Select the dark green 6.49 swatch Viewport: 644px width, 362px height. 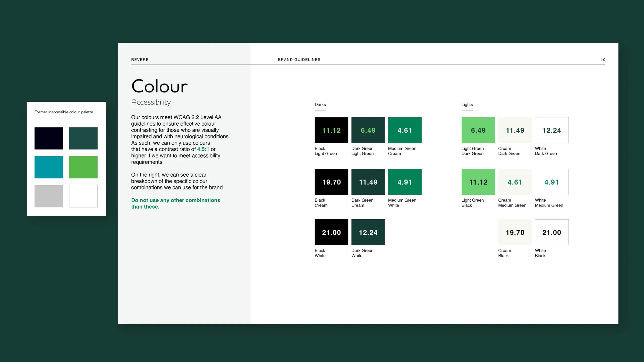point(368,130)
